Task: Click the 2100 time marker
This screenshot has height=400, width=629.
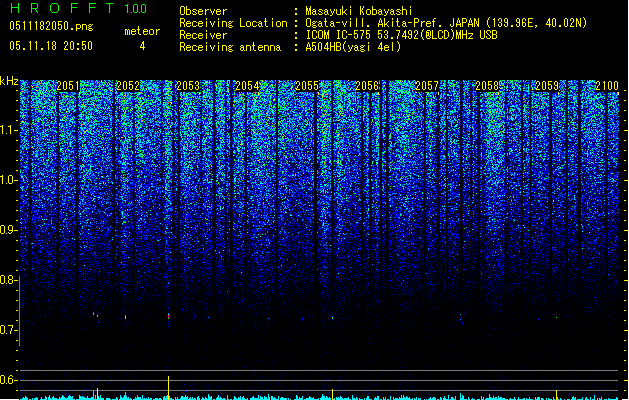Action: pyautogui.click(x=607, y=86)
